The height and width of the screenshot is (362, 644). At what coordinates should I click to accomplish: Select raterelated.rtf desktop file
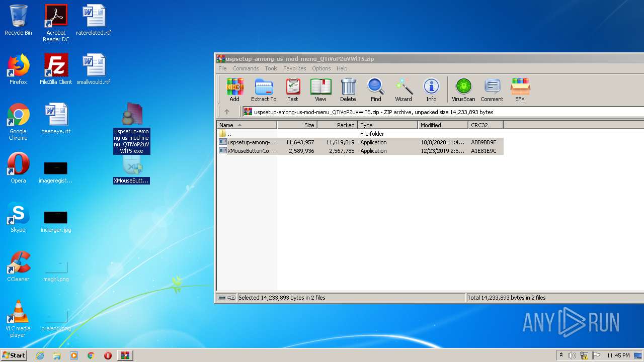[94, 20]
